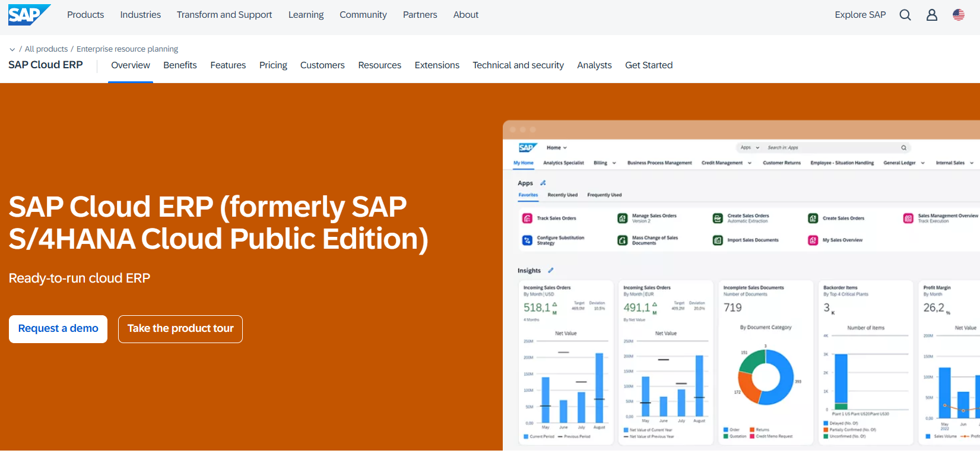Switch to the Benefits tab
The image size is (980, 466).
[180, 65]
